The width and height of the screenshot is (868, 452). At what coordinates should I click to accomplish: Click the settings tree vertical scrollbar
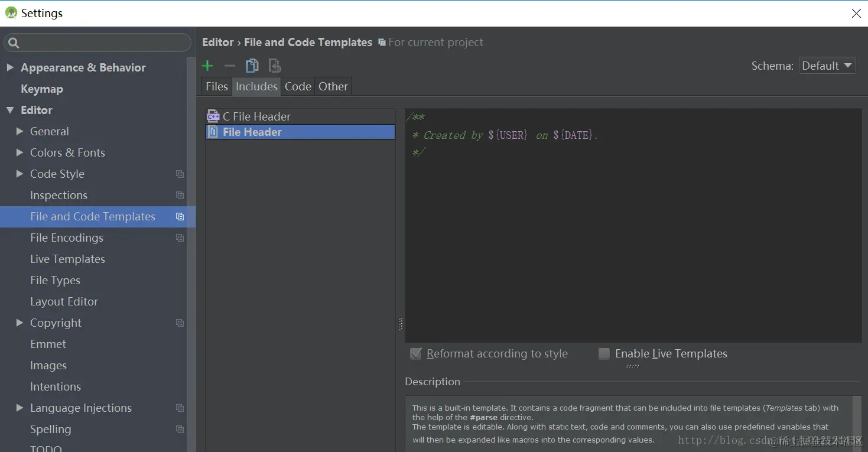tap(191, 254)
